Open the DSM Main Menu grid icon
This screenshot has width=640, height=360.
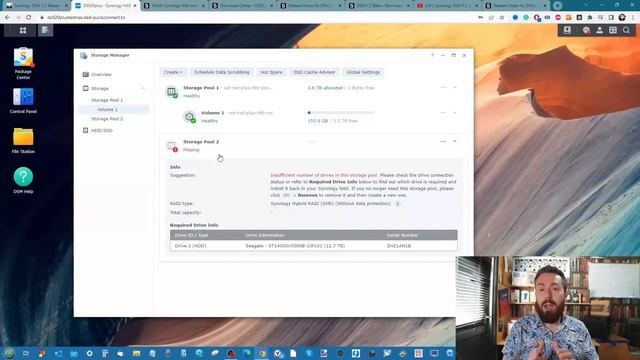point(22,30)
